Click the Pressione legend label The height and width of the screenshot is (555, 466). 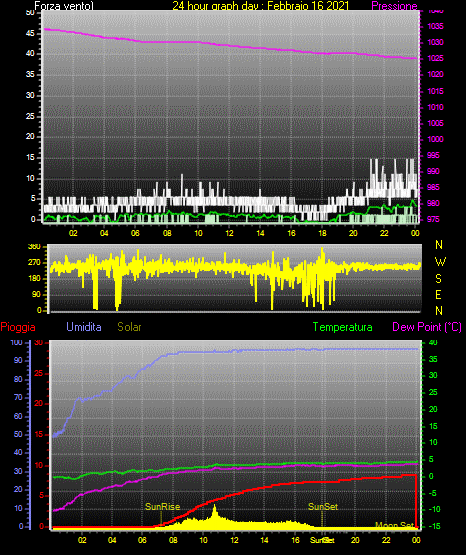394,6
